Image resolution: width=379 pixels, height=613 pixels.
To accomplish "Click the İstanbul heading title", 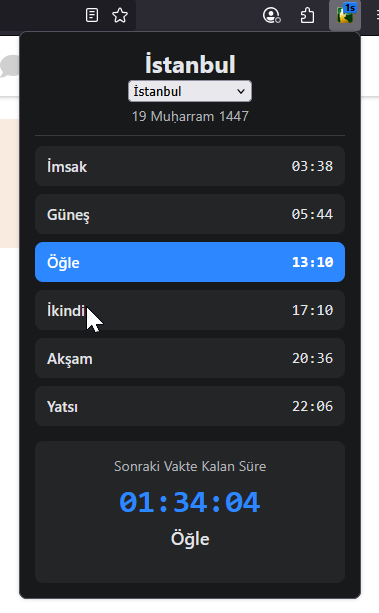I will click(190, 64).
